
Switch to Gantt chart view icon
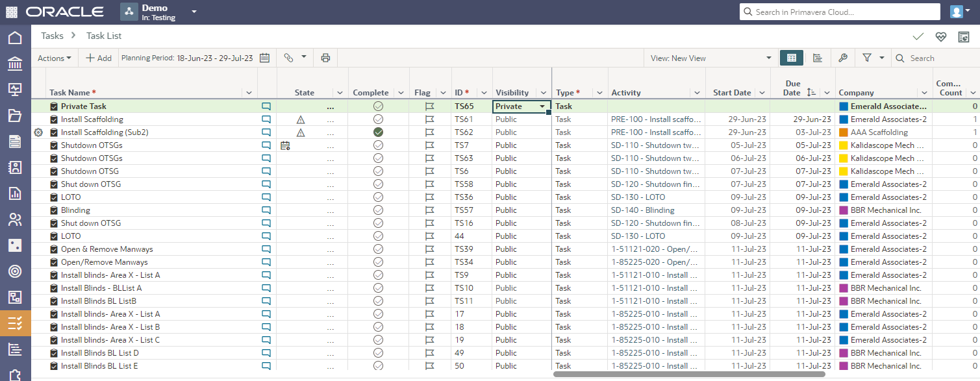coord(817,58)
